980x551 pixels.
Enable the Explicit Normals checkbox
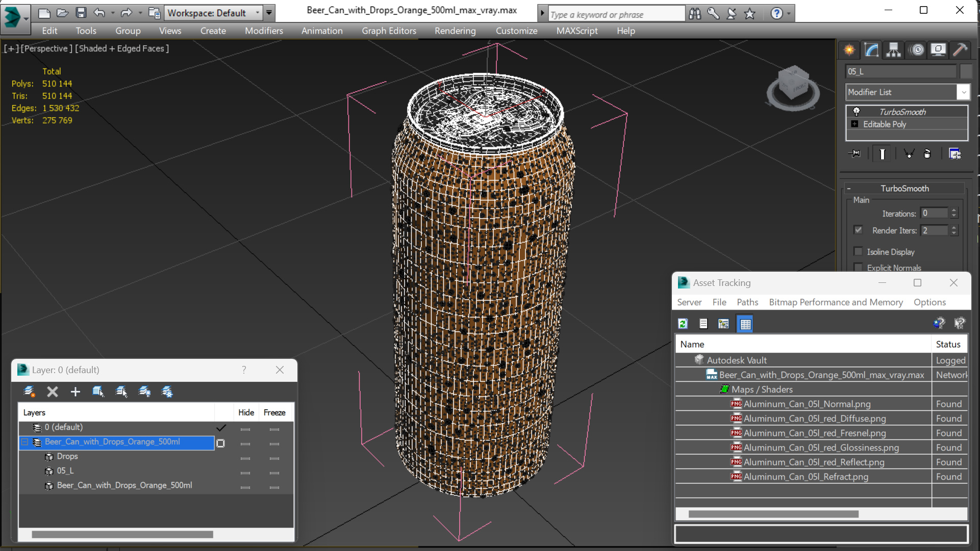tap(858, 267)
